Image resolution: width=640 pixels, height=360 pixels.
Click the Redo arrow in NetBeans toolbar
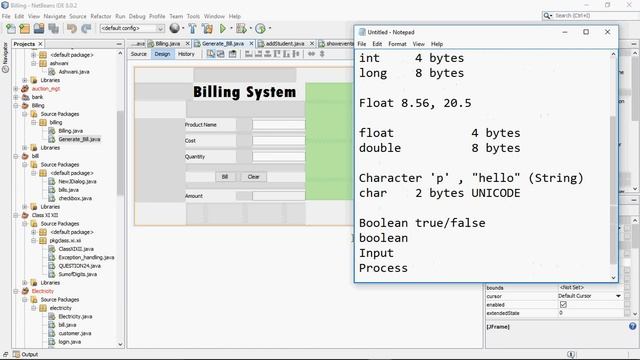(x=86, y=28)
